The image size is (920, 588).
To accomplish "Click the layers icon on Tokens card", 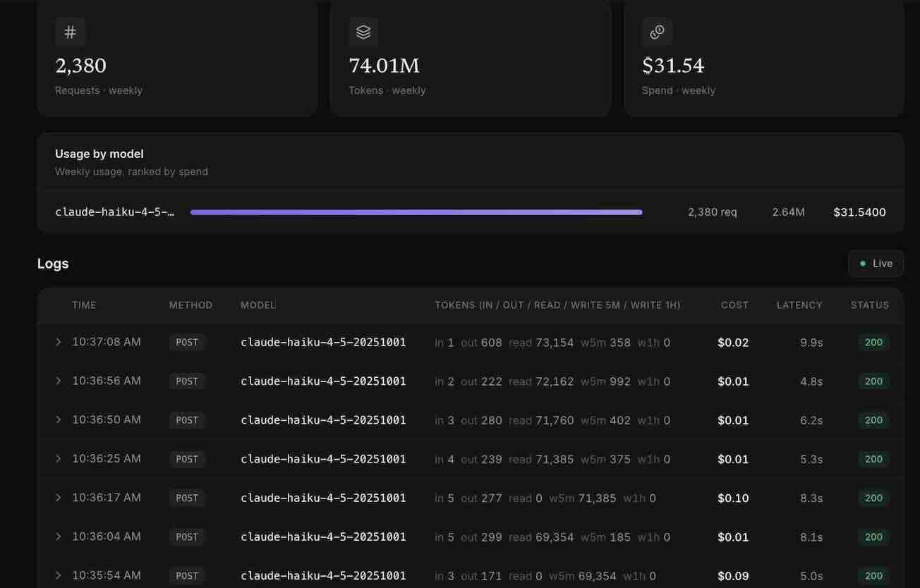I will click(363, 32).
